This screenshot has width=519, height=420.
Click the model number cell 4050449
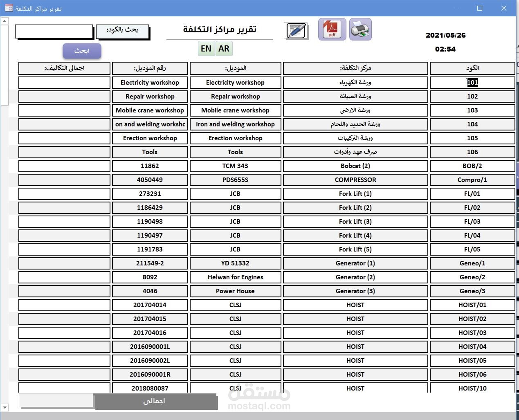pyautogui.click(x=150, y=180)
